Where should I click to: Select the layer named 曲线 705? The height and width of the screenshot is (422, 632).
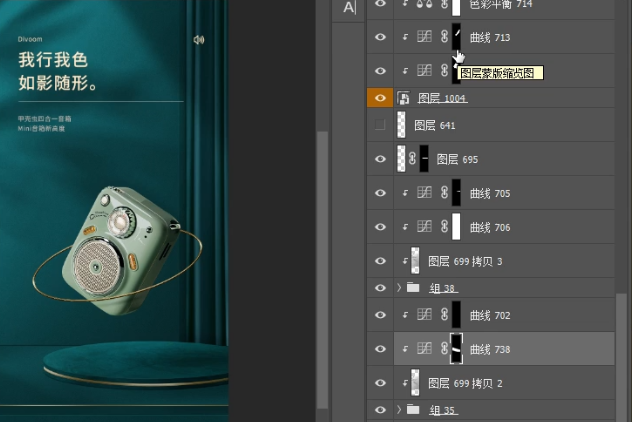coord(490,193)
